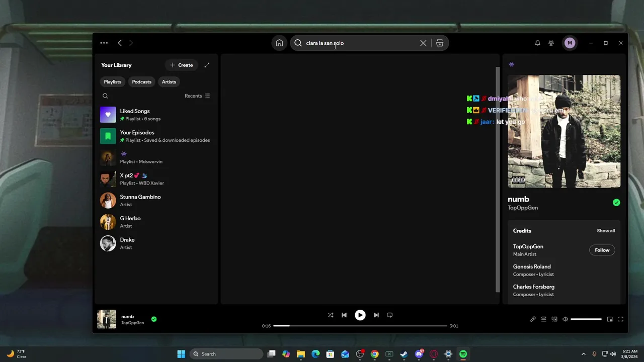This screenshot has height=362, width=644.
Task: Show lyrics with the microphone icon
Action: tap(533, 319)
